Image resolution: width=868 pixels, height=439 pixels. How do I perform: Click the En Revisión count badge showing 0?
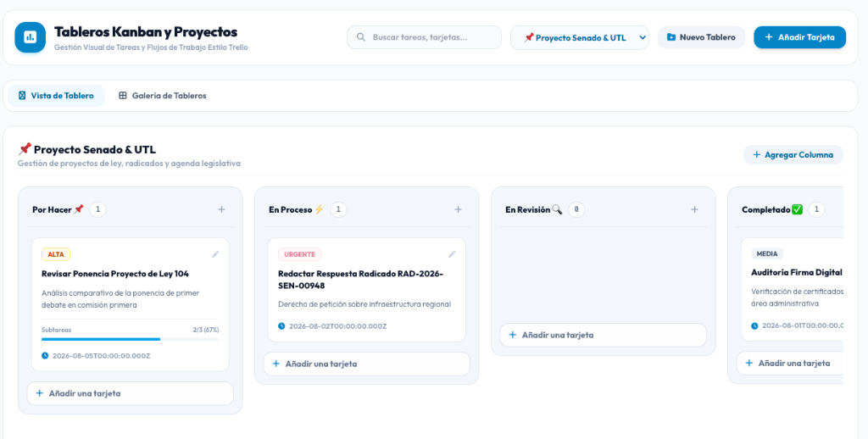pos(576,209)
